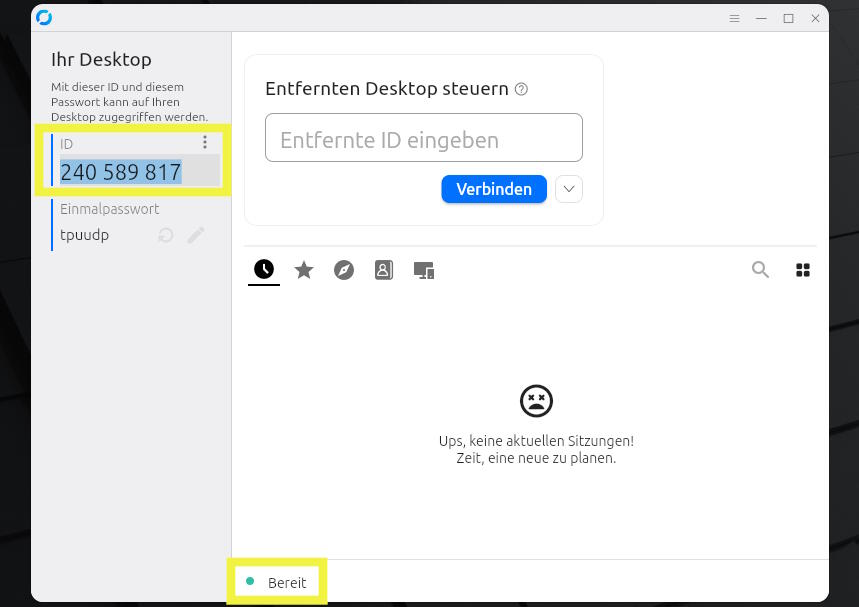
Task: Select the ID number 240 589 817
Action: 121,172
